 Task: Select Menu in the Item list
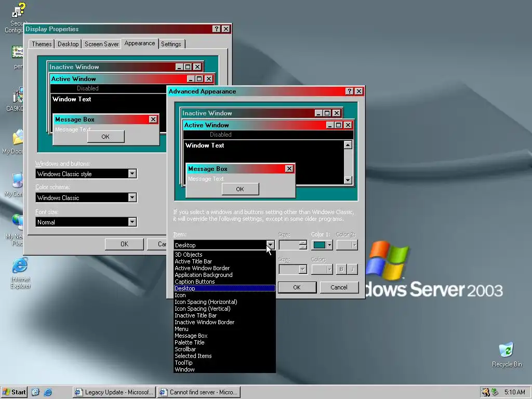224,329
